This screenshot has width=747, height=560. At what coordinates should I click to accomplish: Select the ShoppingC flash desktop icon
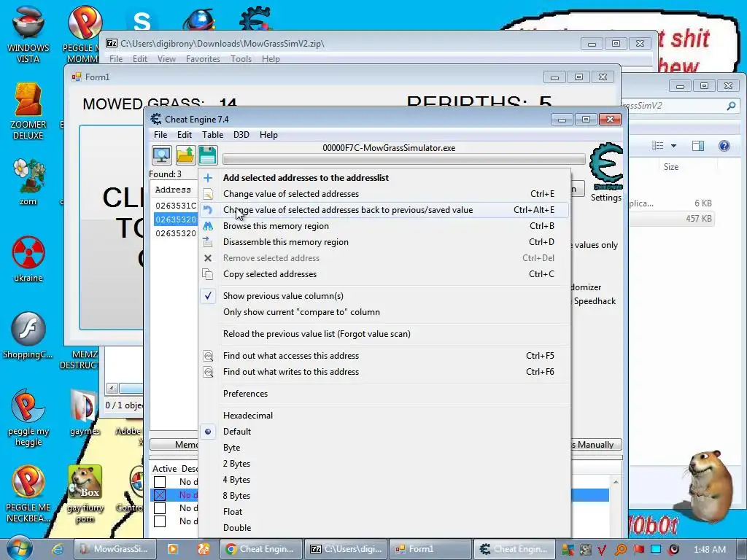click(28, 335)
